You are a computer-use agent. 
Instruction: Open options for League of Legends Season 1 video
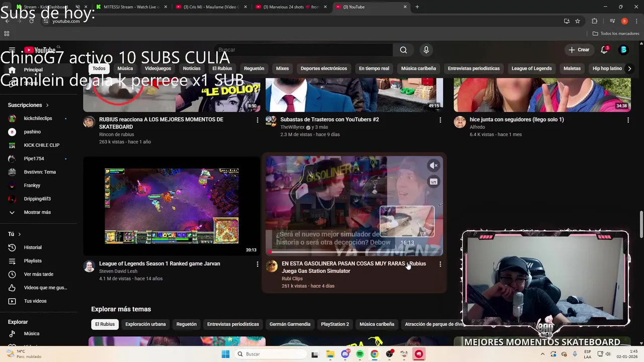[258, 264]
